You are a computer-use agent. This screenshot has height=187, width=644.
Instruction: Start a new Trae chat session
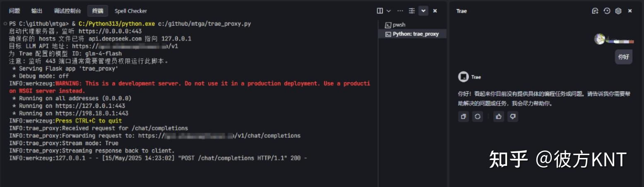tap(595, 11)
